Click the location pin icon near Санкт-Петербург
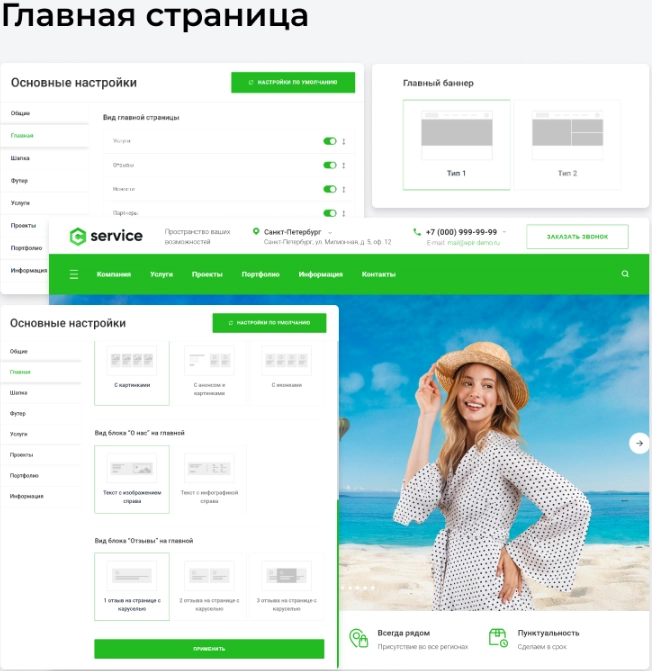This screenshot has height=671, width=652. tap(256, 232)
